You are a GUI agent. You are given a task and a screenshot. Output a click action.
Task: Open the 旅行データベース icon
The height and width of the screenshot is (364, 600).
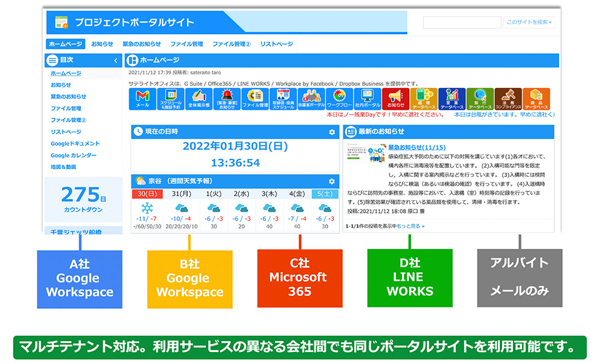click(480, 99)
